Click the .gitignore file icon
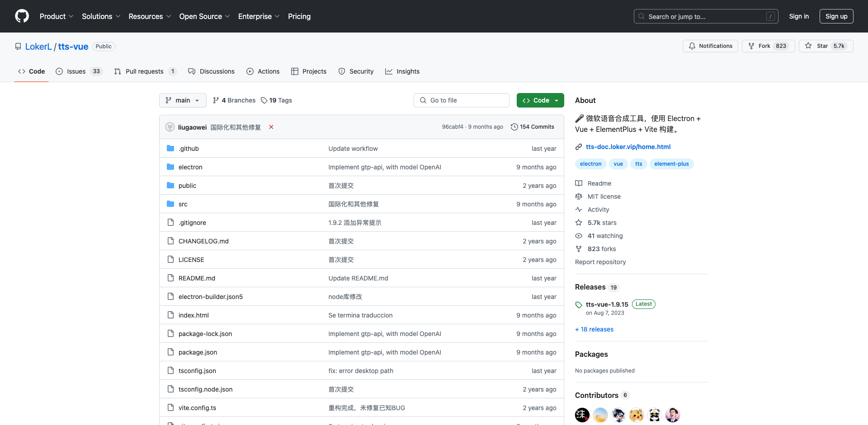Image resolution: width=868 pixels, height=425 pixels. click(170, 222)
